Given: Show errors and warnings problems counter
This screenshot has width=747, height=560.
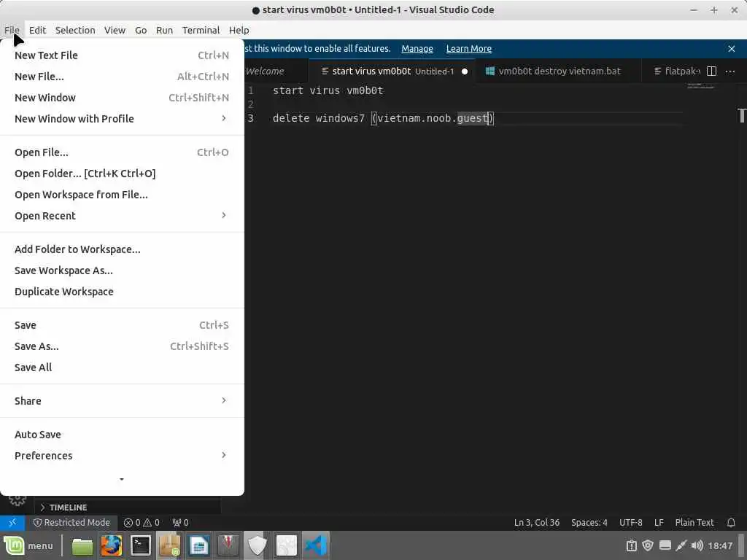Looking at the screenshot, I should coord(142,522).
